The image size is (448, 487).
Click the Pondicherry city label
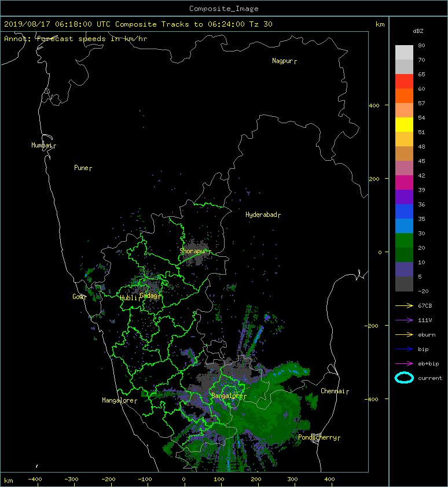coord(317,437)
